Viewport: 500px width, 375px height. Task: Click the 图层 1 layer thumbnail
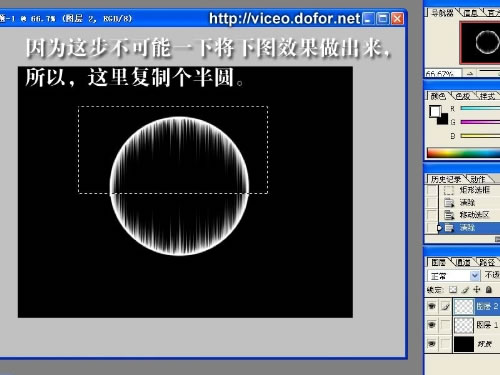click(464, 325)
